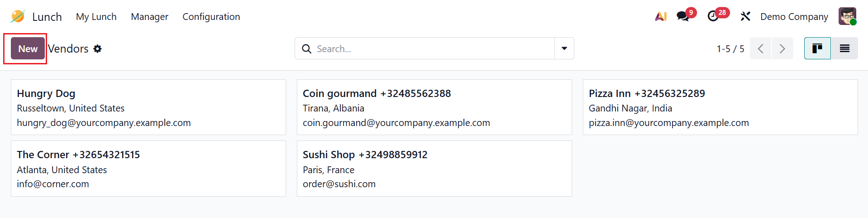The image size is (868, 218).
Task: Switch to List view
Action: pyautogui.click(x=844, y=48)
